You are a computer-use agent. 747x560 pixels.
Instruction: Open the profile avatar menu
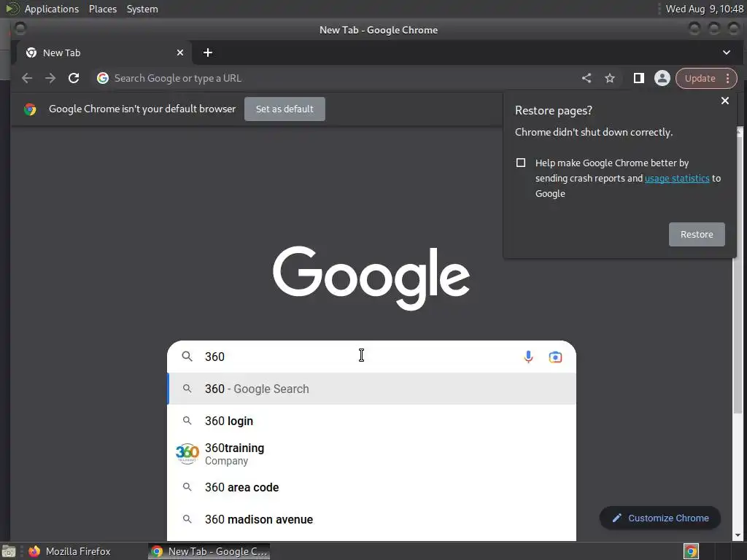point(662,78)
